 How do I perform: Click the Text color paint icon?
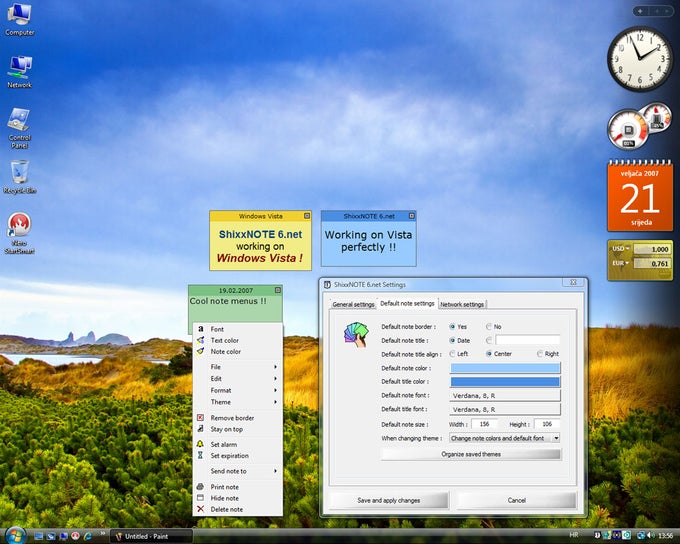200,341
